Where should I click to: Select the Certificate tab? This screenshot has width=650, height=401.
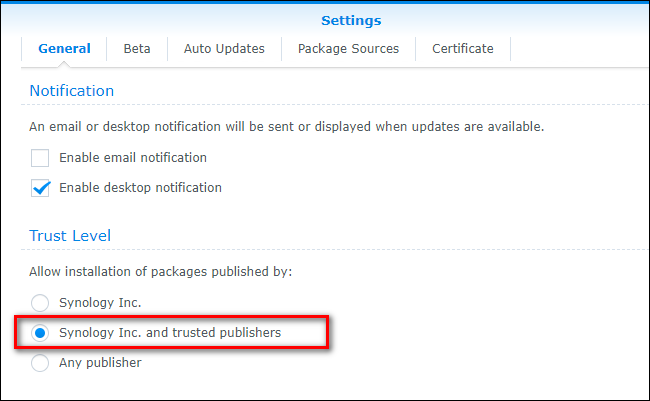[462, 48]
